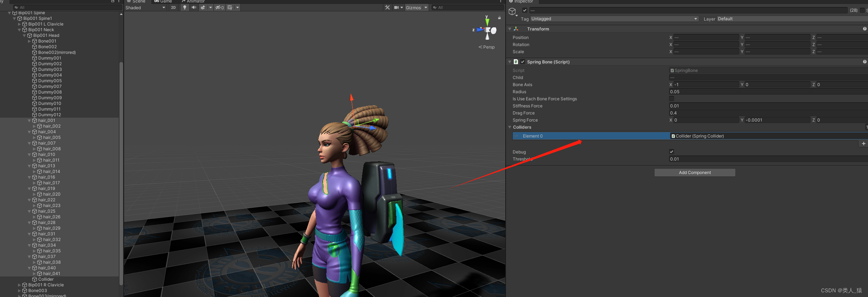Click Add Component button
The width and height of the screenshot is (868, 297).
695,173
